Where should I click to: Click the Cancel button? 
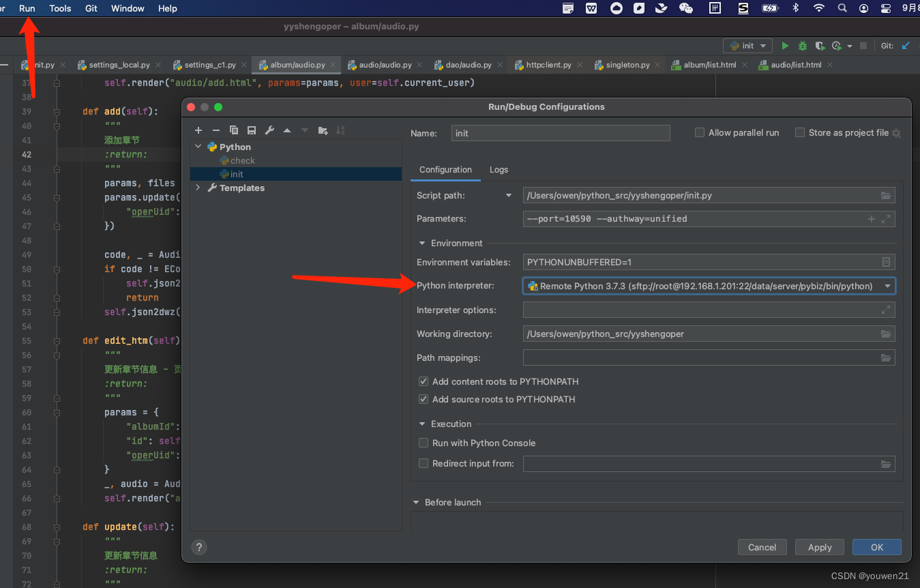[762, 547]
